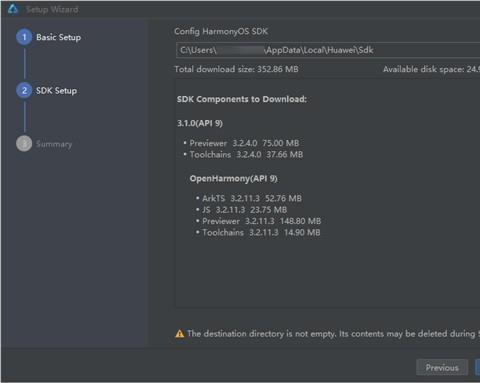Screen dimensions: 480x383
Task: Select the Summary step circle
Action: click(x=24, y=144)
